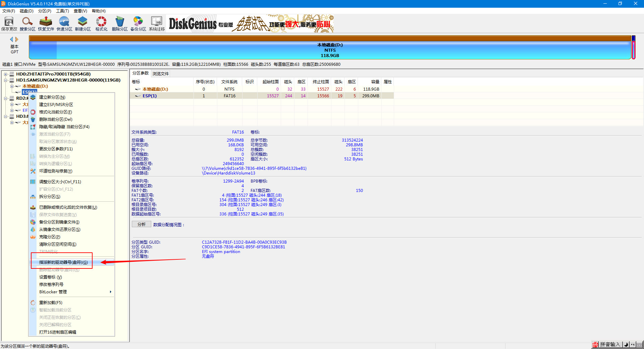Image resolution: width=644 pixels, height=349 pixels.
Task: Click the IME keyboard icon
Action: (639, 345)
